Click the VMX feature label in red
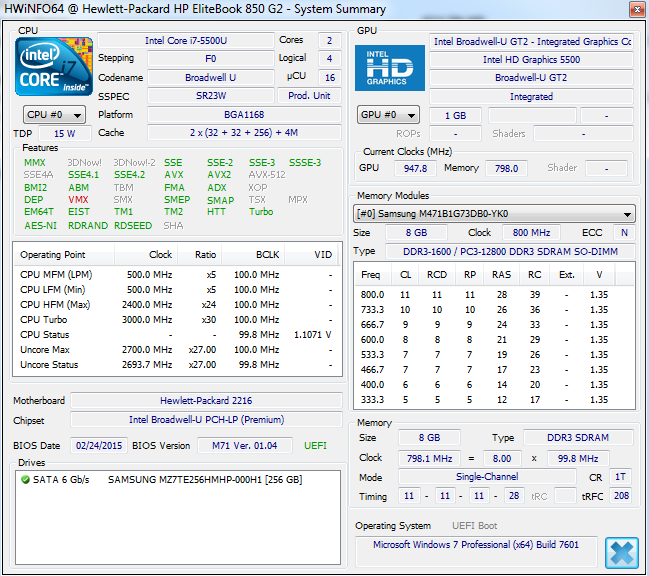649x576 pixels. pyautogui.click(x=78, y=199)
